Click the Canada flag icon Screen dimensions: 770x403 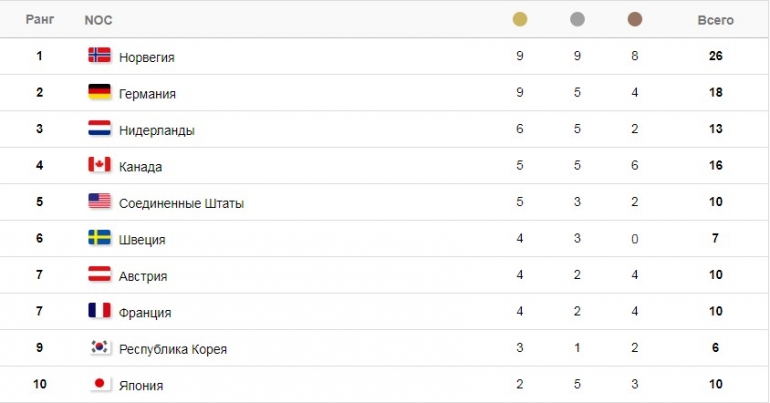[x=99, y=164]
